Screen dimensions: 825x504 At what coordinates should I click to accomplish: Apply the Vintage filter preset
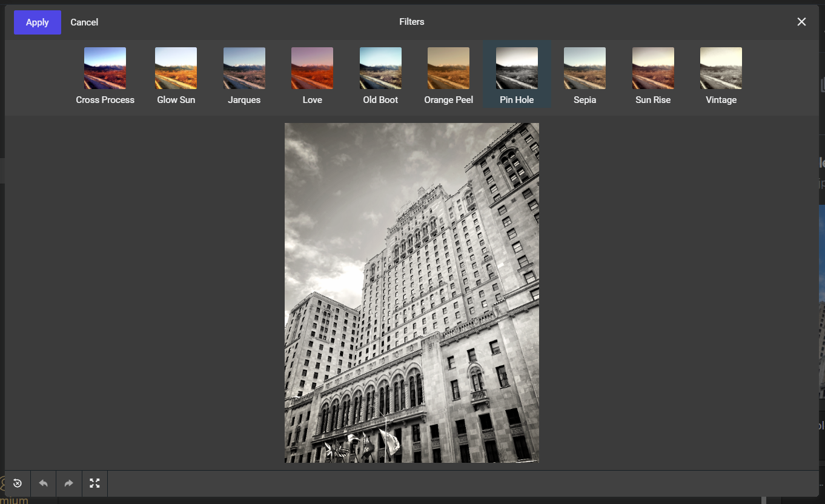[x=721, y=76]
